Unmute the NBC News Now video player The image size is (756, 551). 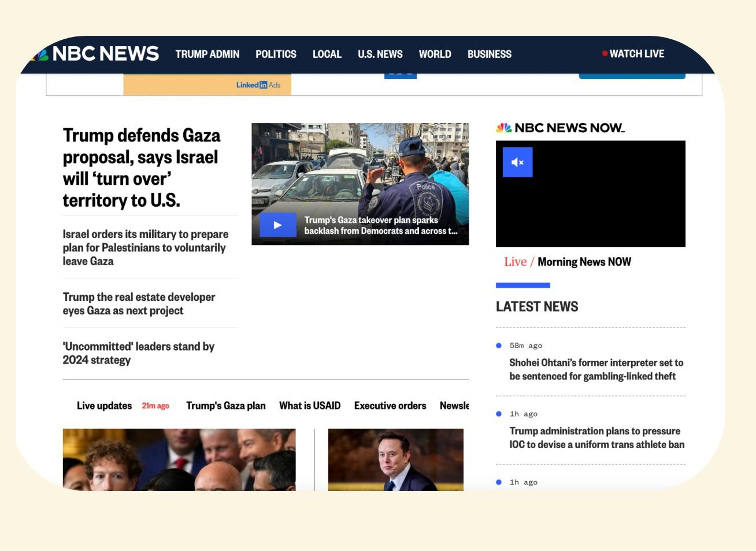tap(517, 162)
